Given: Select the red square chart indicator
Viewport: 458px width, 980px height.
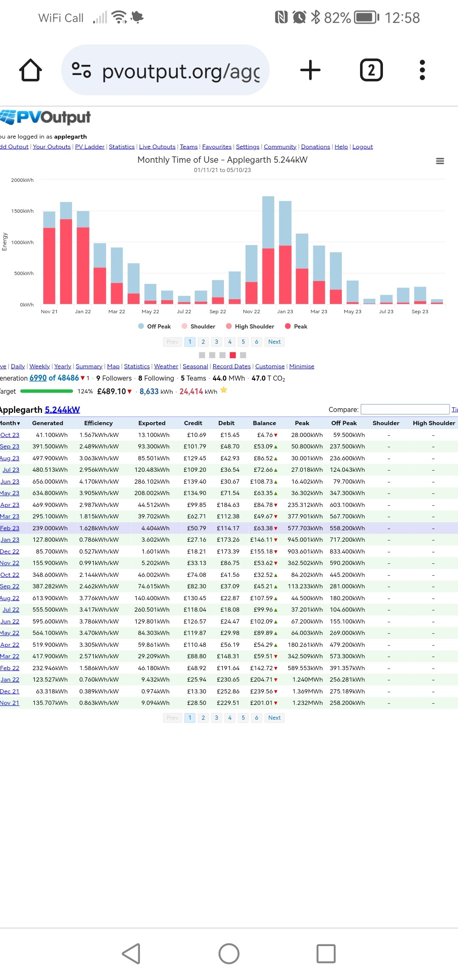Looking at the screenshot, I should click(233, 355).
